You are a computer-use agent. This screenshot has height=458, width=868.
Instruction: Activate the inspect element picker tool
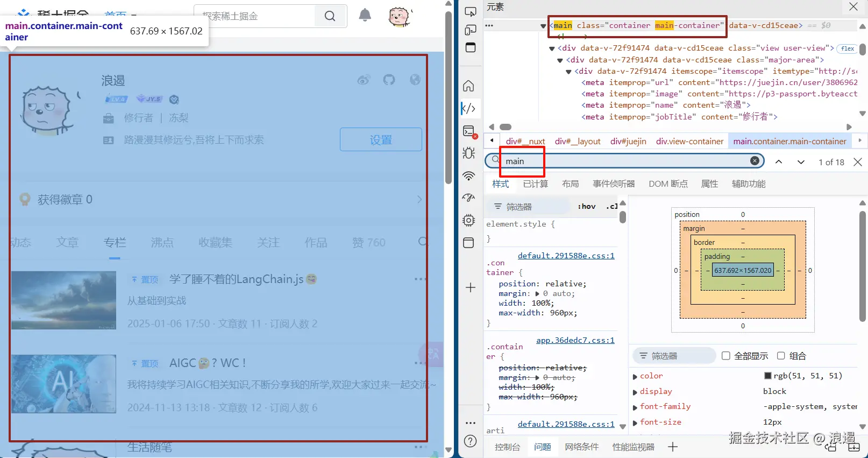point(471,11)
